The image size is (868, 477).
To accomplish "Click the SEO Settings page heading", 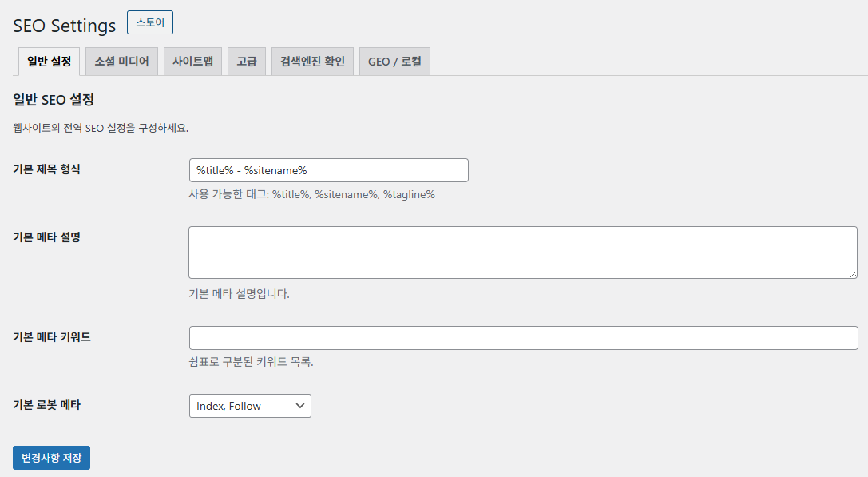I will click(65, 26).
